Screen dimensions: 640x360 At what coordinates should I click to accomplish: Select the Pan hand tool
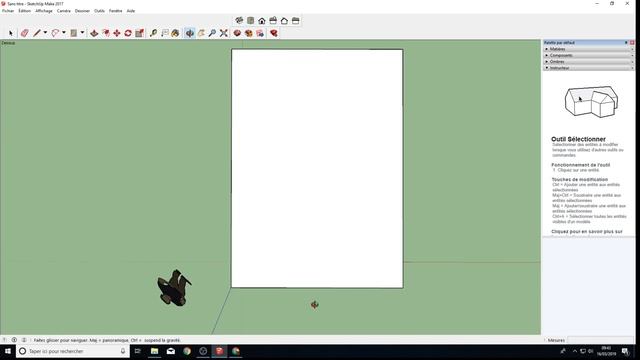click(201, 33)
